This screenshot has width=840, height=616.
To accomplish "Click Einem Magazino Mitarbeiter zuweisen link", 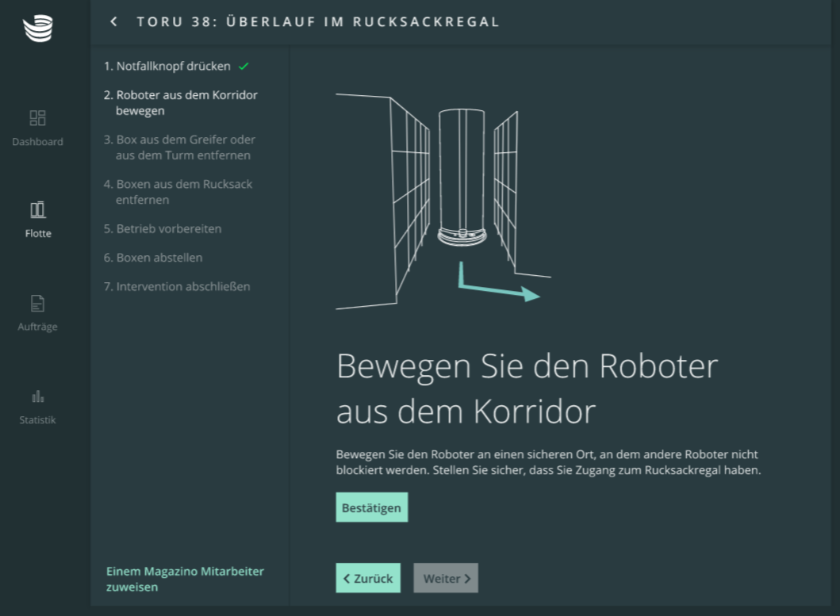I will tap(185, 579).
